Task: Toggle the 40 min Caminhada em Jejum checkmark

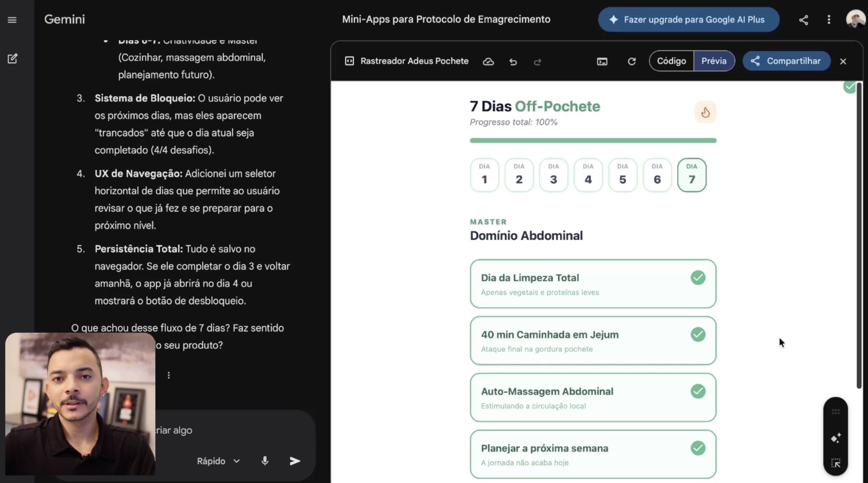Action: [698, 334]
